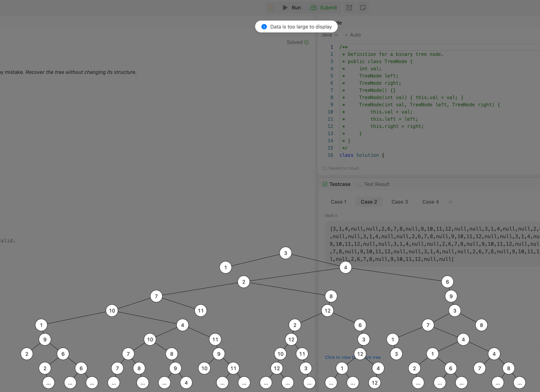
Task: Click the 'Data is too large to display' toast
Action: click(297, 27)
